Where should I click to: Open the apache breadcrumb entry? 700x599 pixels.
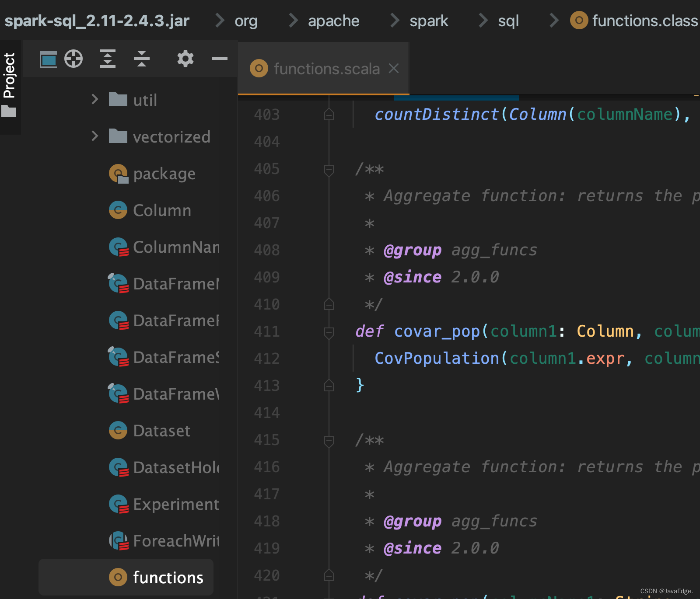(x=333, y=20)
